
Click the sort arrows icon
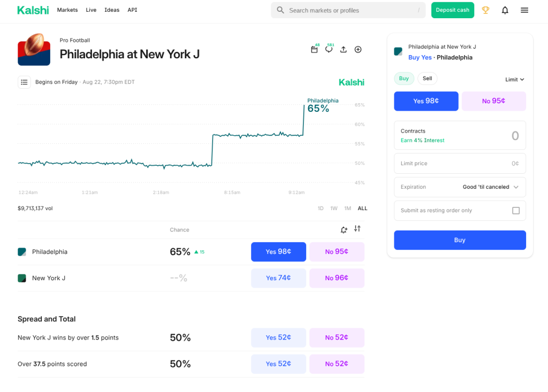(357, 228)
